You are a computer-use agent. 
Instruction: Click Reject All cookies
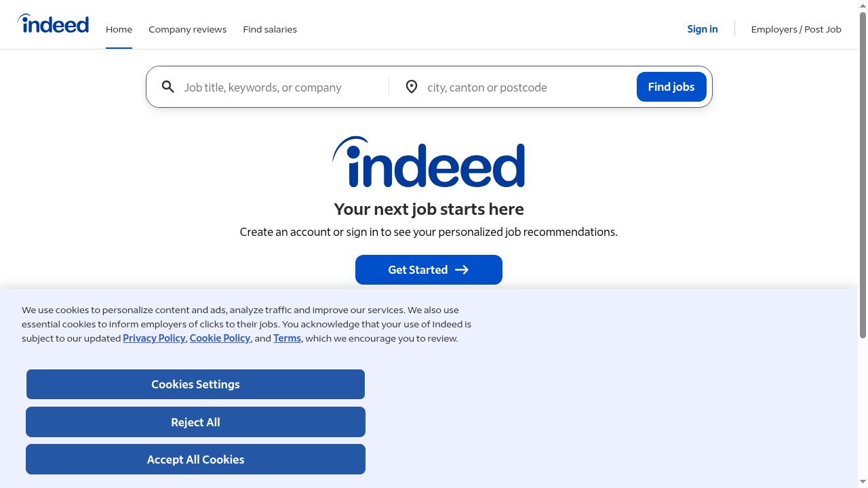[195, 422]
